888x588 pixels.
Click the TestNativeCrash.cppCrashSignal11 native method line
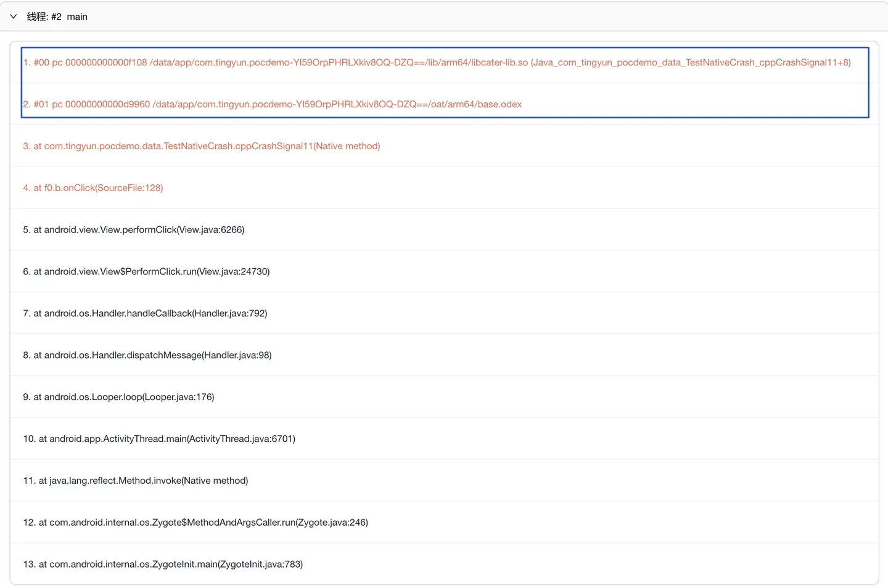click(202, 146)
